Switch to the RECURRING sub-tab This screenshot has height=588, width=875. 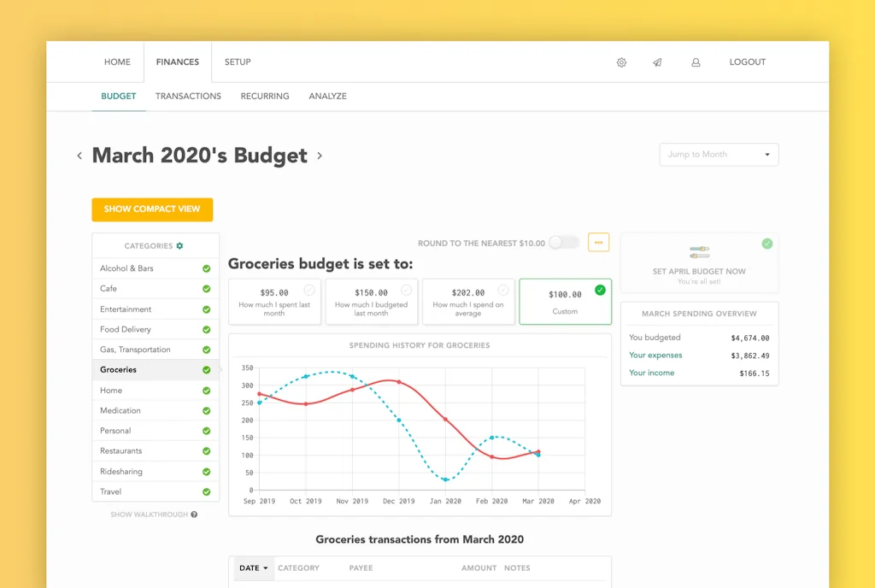coord(265,96)
